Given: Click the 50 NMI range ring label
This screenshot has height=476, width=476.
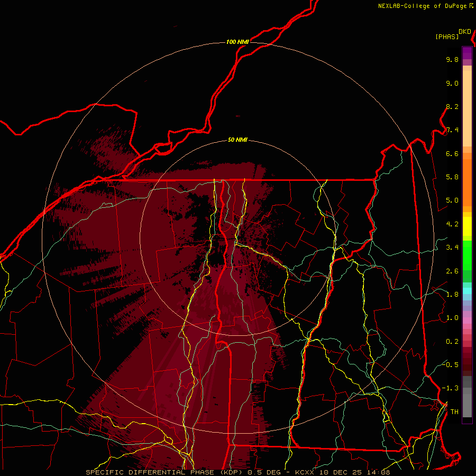Looking at the screenshot, I should 237,140.
